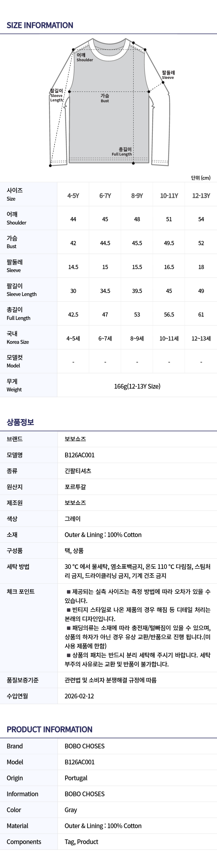
Task: Click the SIZE INFORMATION heading
Action: point(40,25)
